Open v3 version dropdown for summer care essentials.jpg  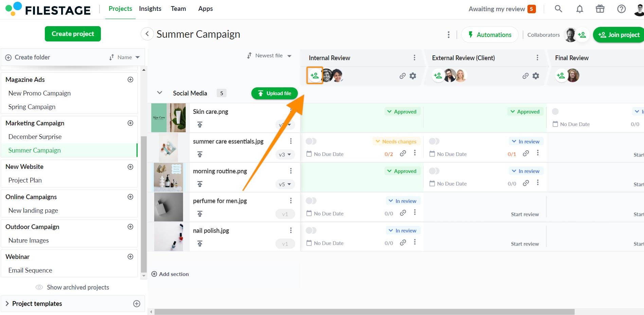[x=285, y=155]
